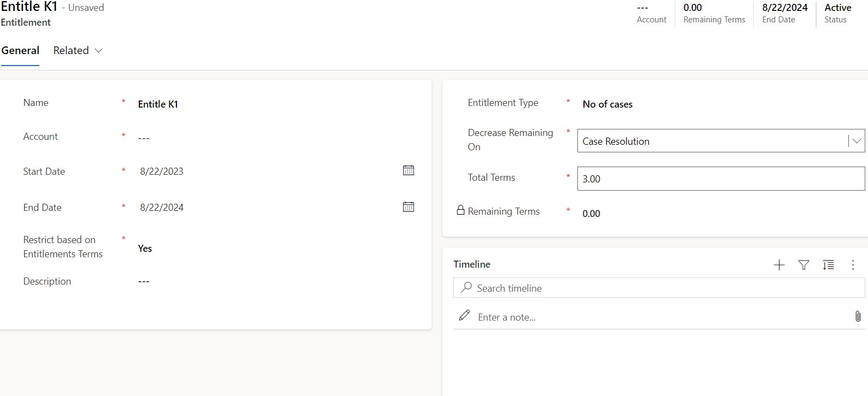
Task: Click the Entitlement Type value No of cases
Action: [x=607, y=104]
